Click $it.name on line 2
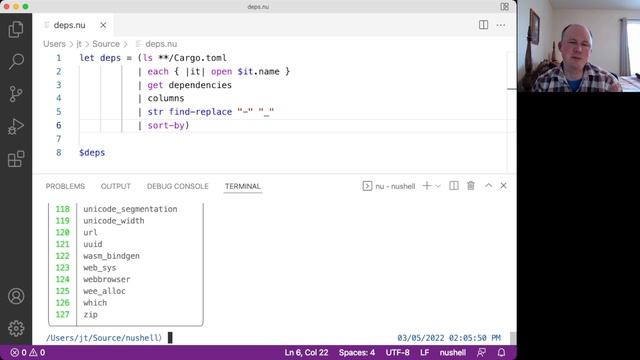Image resolution: width=640 pixels, height=360 pixels. 258,71
